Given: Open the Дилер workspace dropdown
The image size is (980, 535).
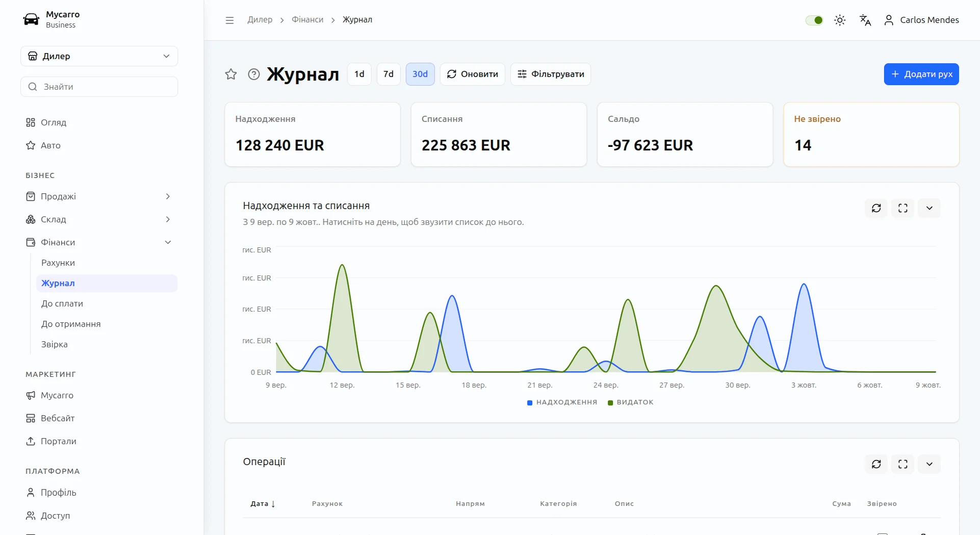Looking at the screenshot, I should pos(99,56).
